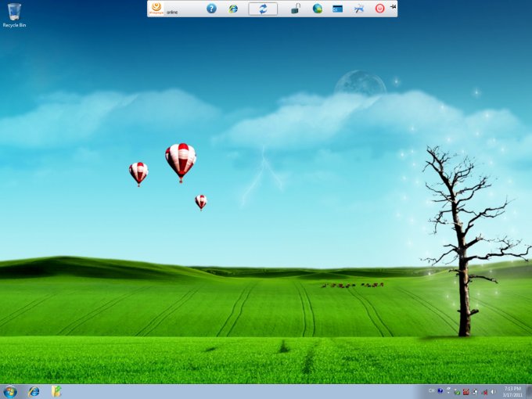
Task: Click the globe icon in the toolbar
Action: pos(318,9)
